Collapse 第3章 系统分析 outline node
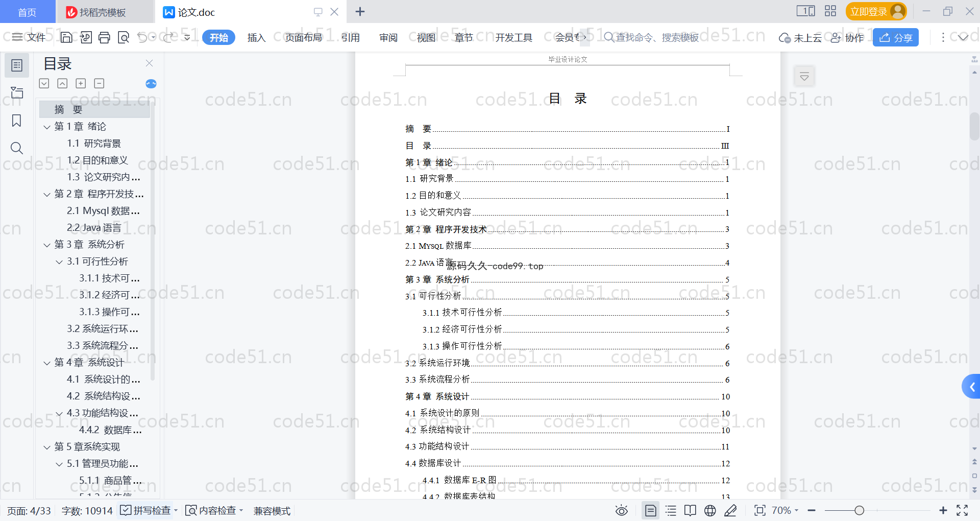This screenshot has width=980, height=521. 47,245
